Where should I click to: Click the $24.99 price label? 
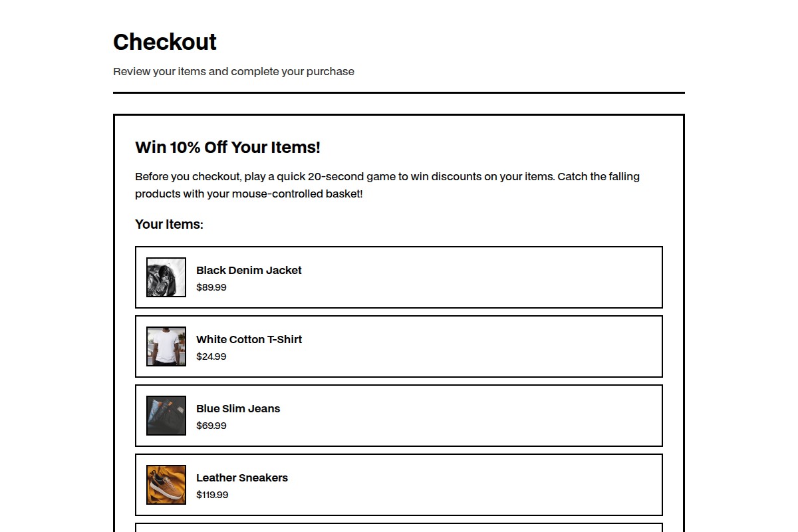pyautogui.click(x=211, y=356)
